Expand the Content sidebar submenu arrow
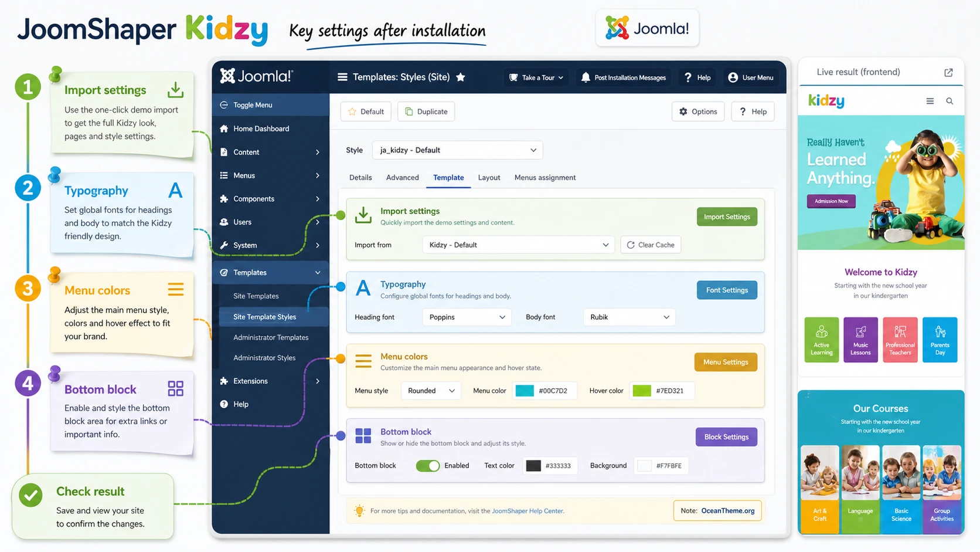The image size is (980, 552). click(x=318, y=152)
